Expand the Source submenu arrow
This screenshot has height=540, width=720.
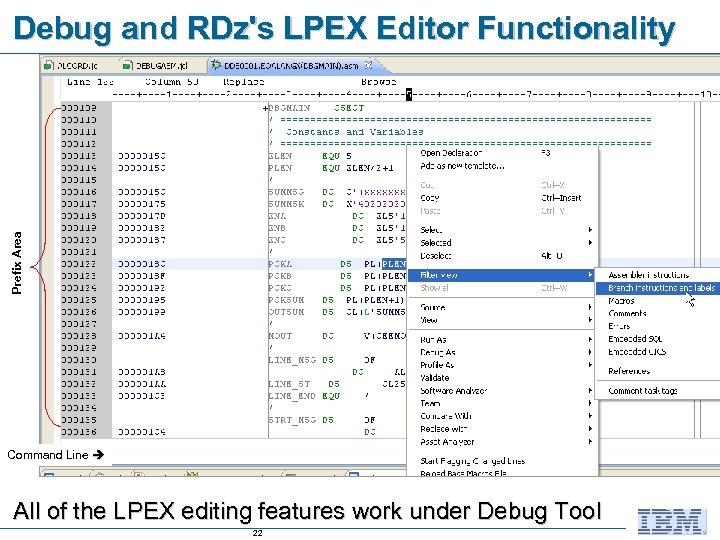[x=590, y=307]
